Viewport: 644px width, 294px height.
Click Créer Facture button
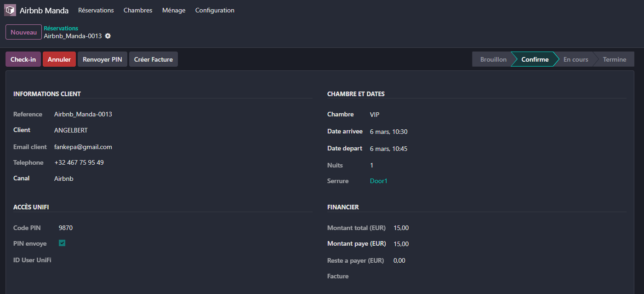tap(153, 59)
